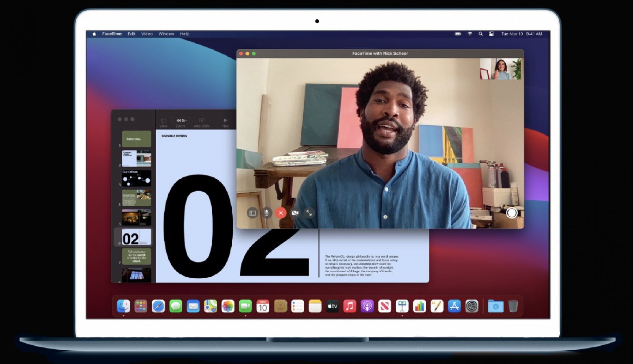Enter full screen for FaceTime video

click(309, 213)
